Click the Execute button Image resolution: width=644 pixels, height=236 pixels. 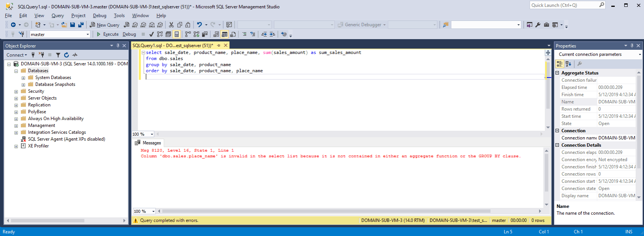tap(108, 34)
